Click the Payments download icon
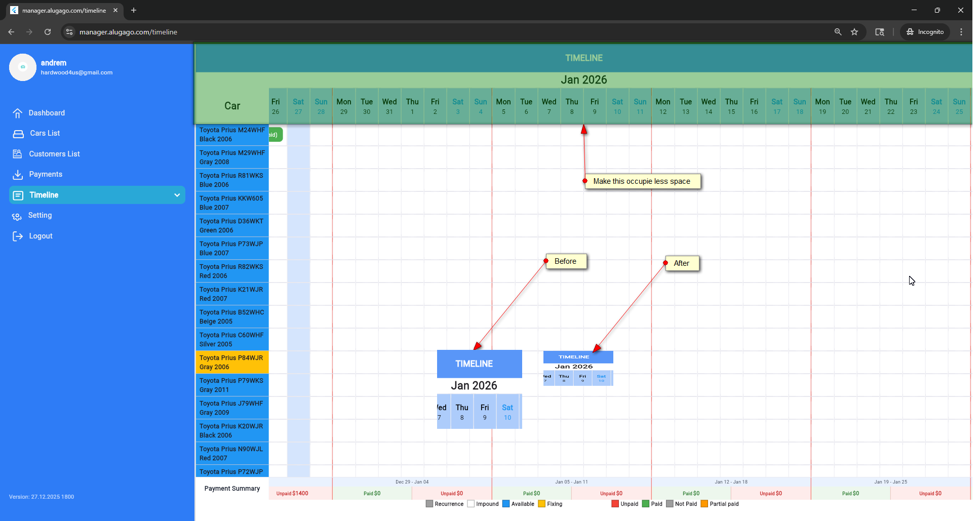The image size is (980, 521). [x=18, y=175]
